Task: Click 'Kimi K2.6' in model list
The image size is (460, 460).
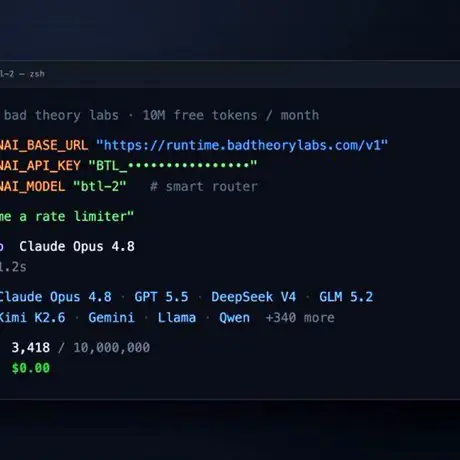Action: tap(32, 317)
